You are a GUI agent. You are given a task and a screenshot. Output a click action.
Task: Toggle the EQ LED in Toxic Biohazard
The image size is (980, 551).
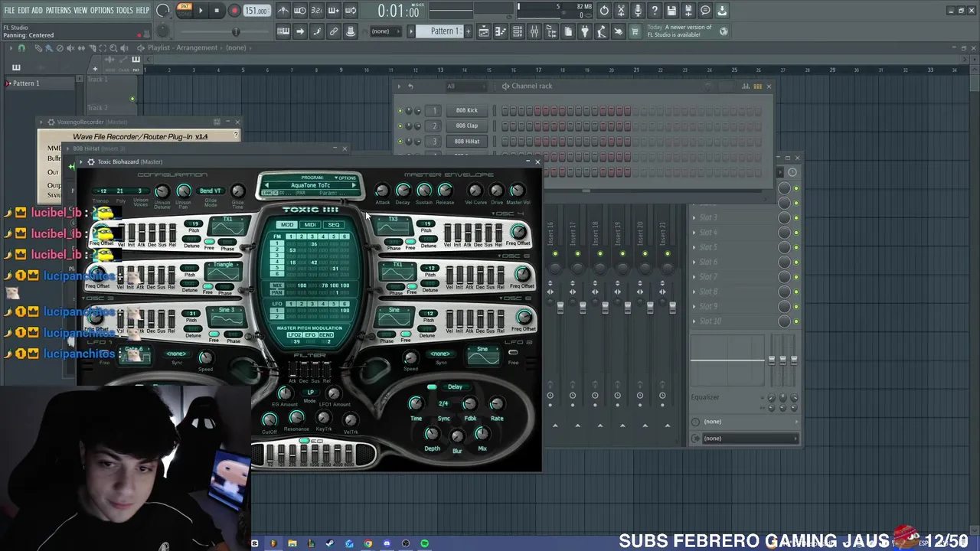pos(305,442)
